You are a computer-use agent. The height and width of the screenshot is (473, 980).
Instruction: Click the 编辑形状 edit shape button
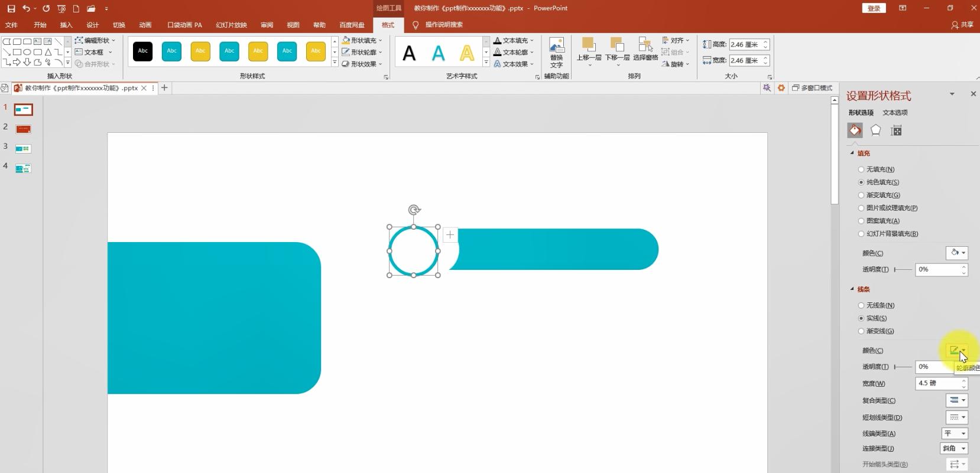(95, 40)
